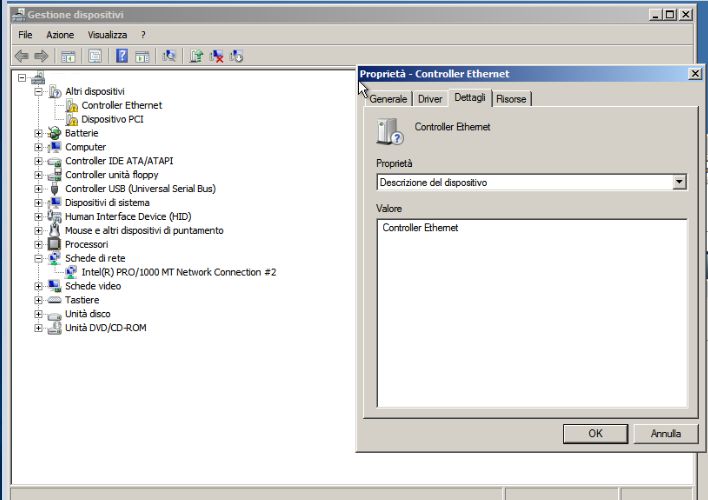The height and width of the screenshot is (500, 708).
Task: Click the Back arrow in toolbar
Action: (x=21, y=56)
